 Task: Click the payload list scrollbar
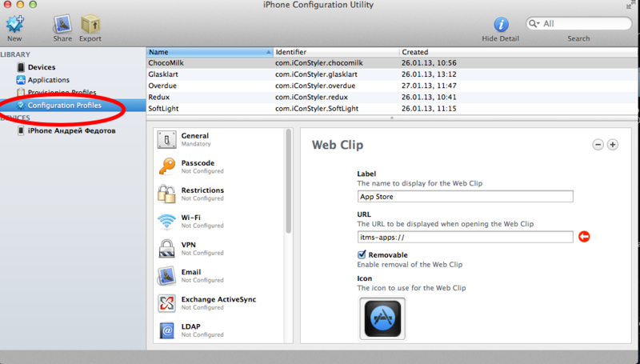point(289,181)
